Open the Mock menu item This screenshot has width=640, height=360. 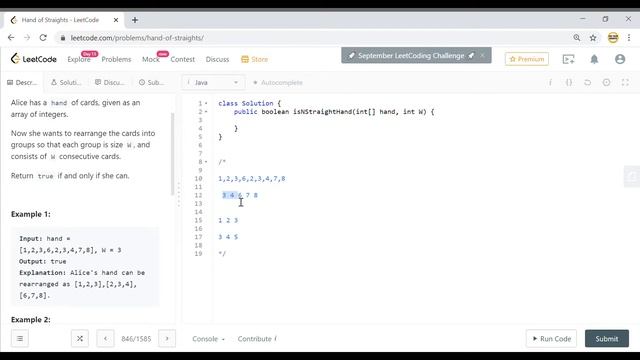pos(151,59)
